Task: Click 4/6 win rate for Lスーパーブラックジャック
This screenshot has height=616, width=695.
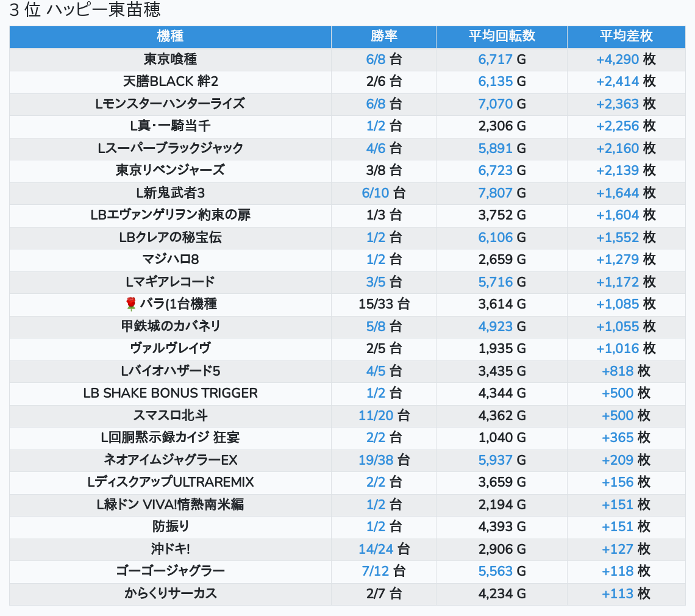Action: click(x=376, y=148)
